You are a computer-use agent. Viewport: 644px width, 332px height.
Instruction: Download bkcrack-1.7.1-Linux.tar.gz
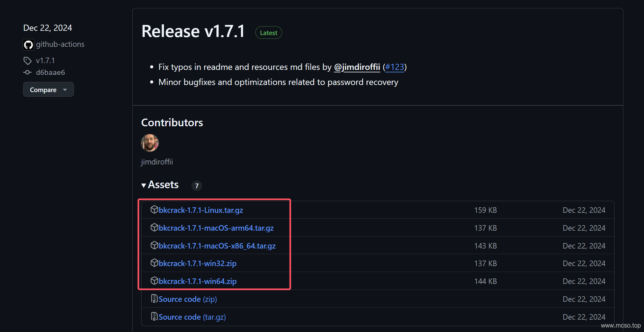coord(201,210)
